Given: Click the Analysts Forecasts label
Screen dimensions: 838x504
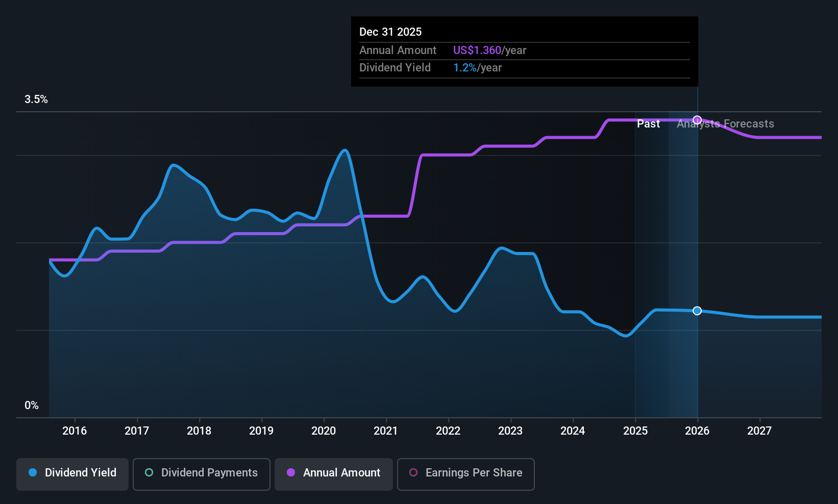Looking at the screenshot, I should click(x=725, y=124).
